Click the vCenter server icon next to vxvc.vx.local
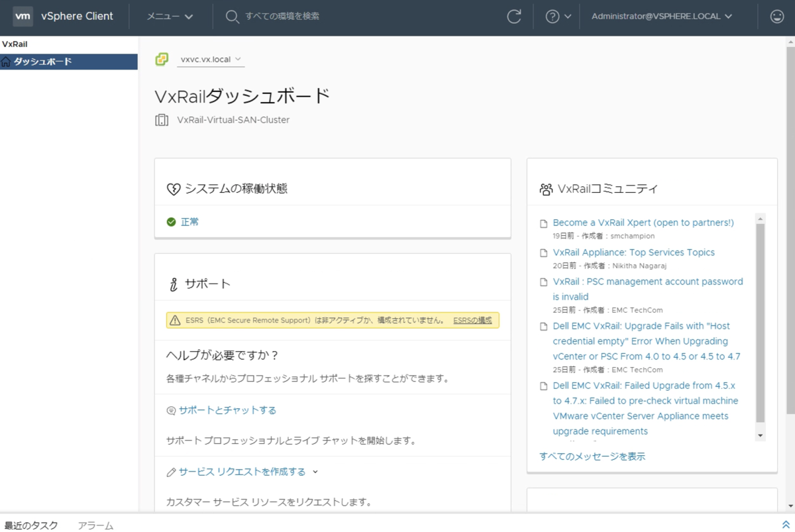Image resolution: width=795 pixels, height=532 pixels. [162, 59]
